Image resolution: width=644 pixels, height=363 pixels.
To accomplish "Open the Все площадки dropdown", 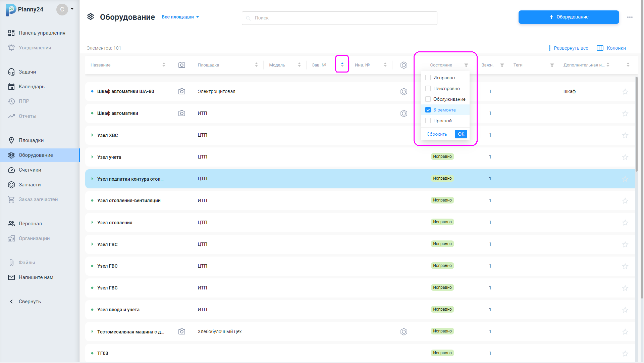I will tap(180, 17).
